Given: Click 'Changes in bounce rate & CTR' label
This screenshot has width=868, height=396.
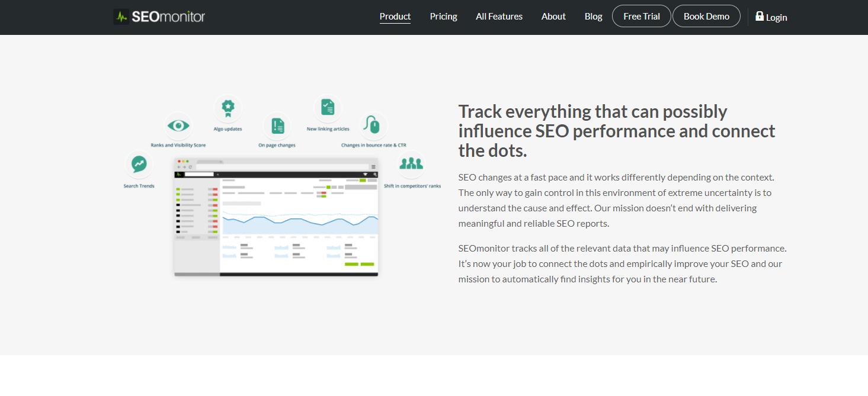Looking at the screenshot, I should click(374, 145).
